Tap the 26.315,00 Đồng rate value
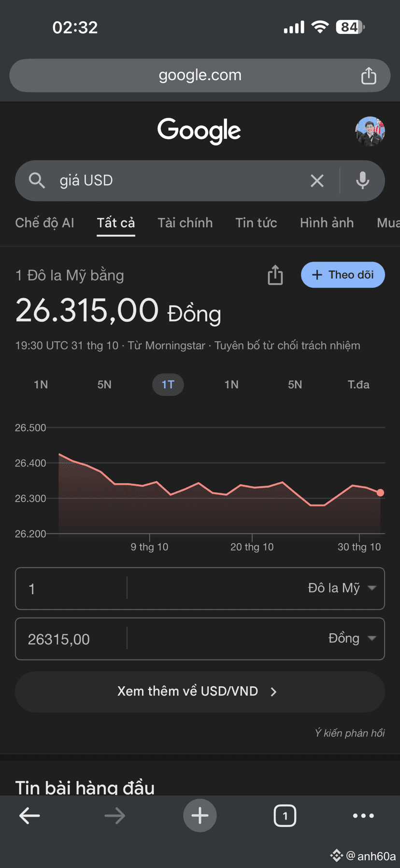Image resolution: width=400 pixels, height=868 pixels. 118,311
